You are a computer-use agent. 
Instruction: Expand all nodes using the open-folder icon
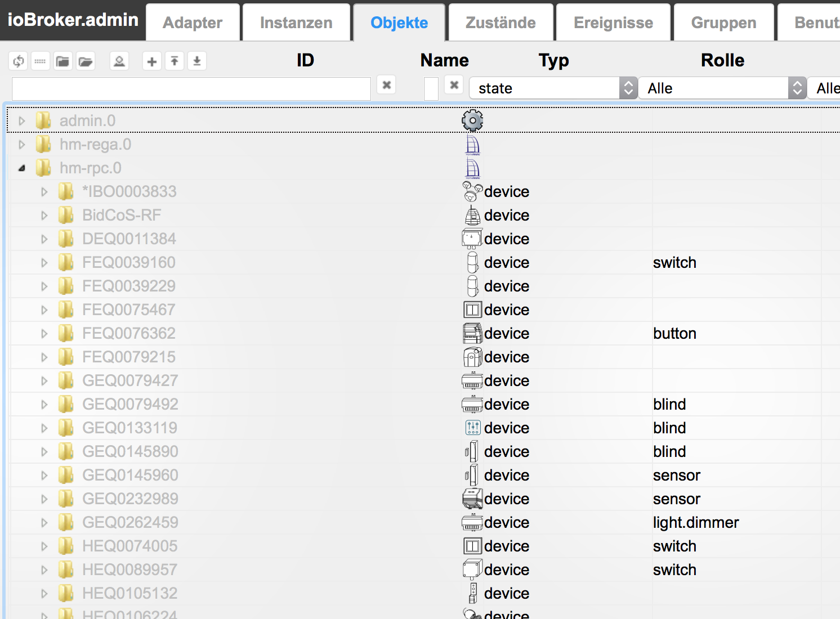coord(86,61)
